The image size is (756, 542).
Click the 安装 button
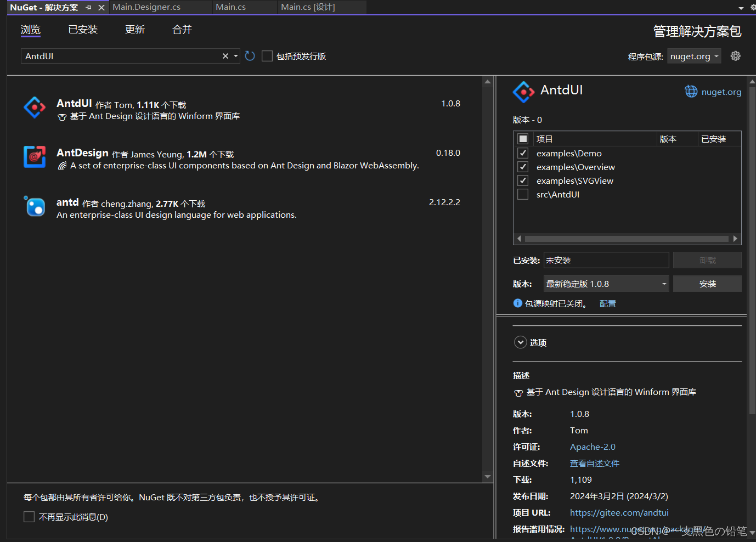(707, 283)
